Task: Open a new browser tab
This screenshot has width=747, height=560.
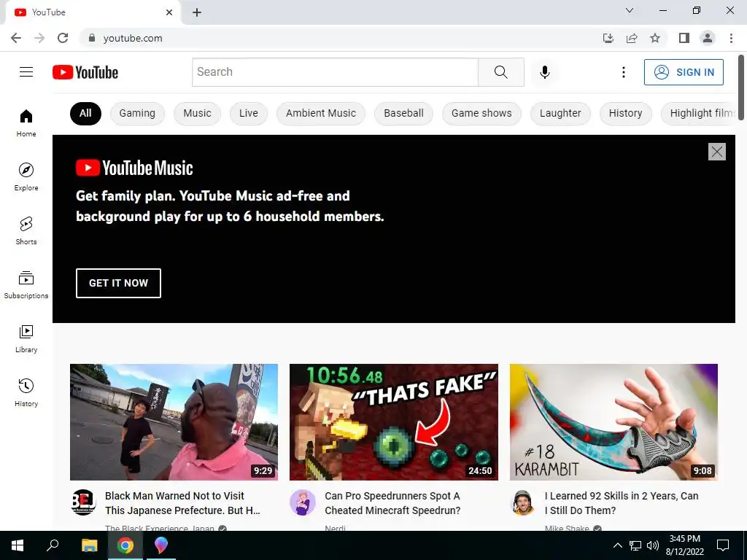Action: coord(197,12)
